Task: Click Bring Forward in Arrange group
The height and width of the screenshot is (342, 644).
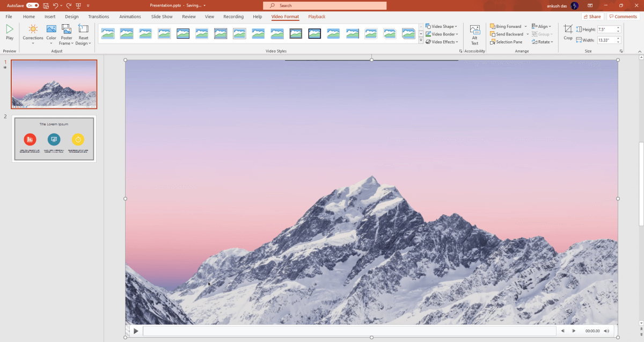Action: 505,25
